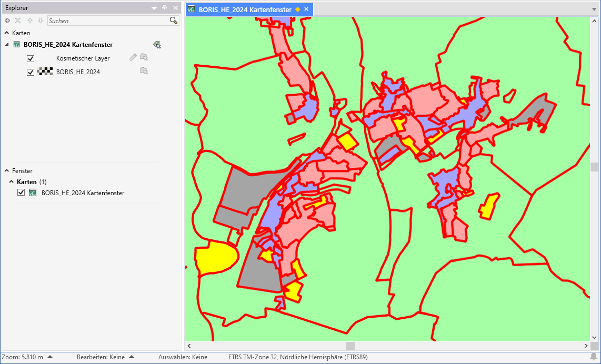Click the add (plus) icon in Explorer
This screenshot has height=364, width=601.
pyautogui.click(x=7, y=21)
